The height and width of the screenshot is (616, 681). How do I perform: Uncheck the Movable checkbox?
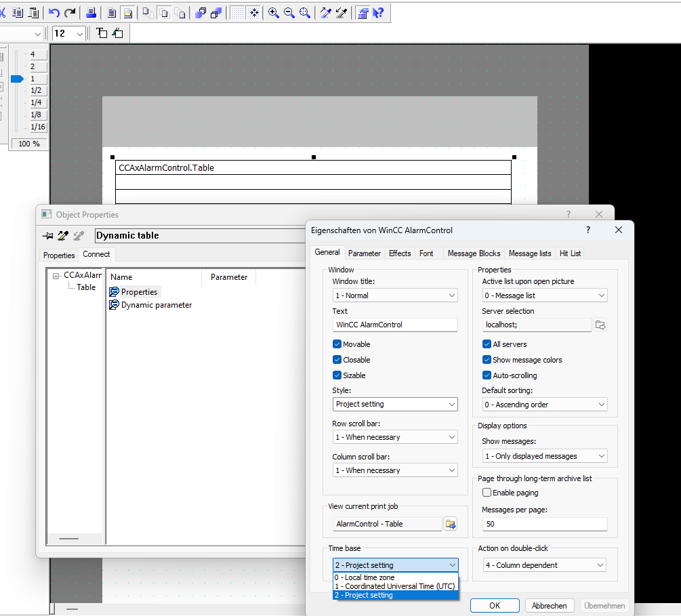[x=337, y=344]
